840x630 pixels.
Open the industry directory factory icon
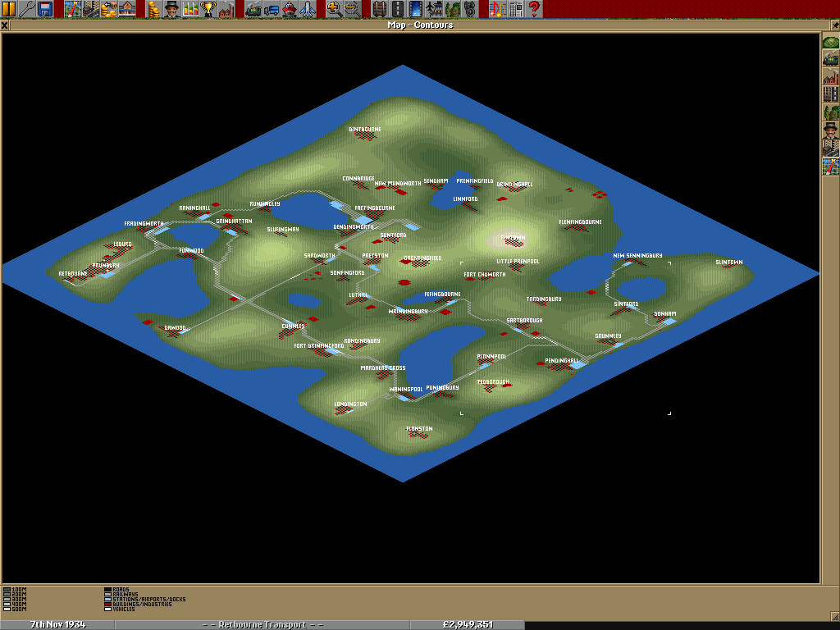(x=226, y=8)
